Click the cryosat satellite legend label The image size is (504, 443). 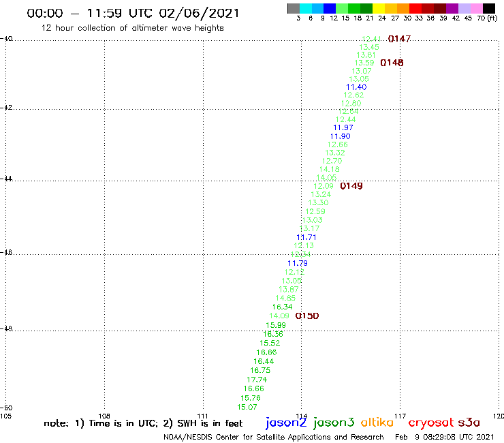pos(431,423)
